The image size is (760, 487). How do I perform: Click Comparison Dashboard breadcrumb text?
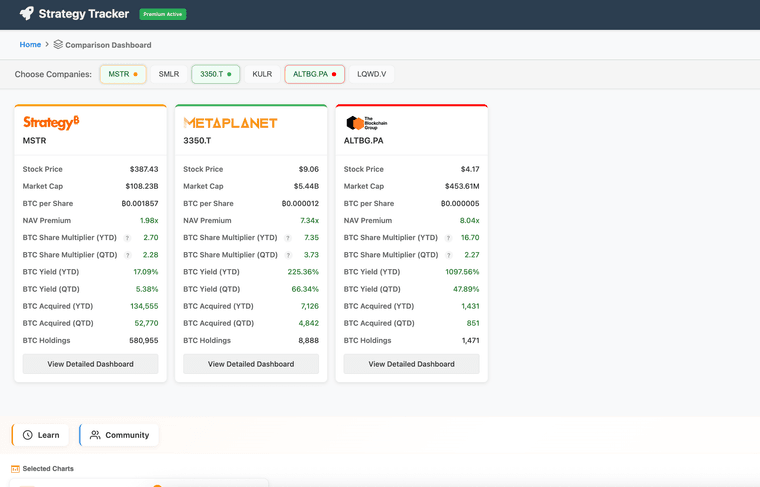coord(108,45)
